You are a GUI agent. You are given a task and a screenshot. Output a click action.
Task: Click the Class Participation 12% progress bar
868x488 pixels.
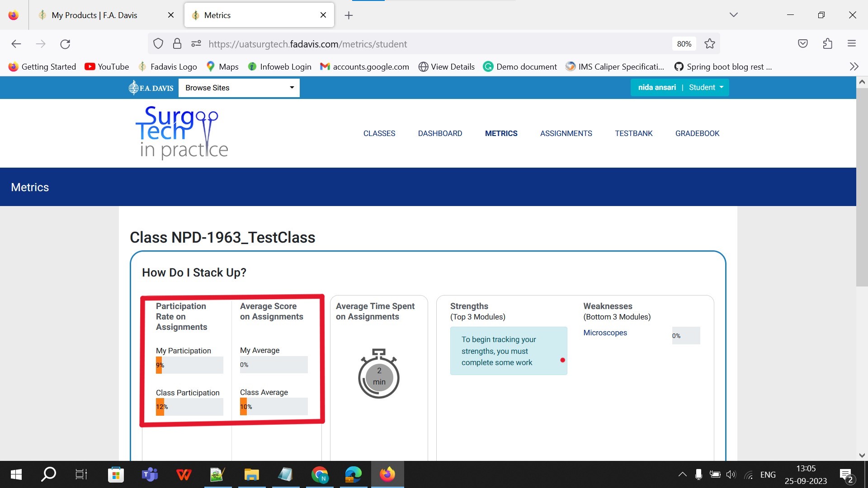(189, 407)
